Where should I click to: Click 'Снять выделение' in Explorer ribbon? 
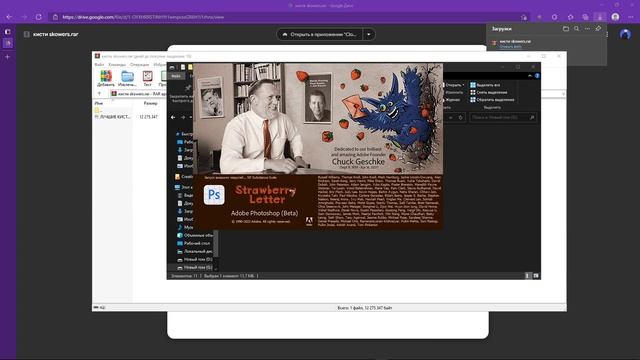point(489,92)
